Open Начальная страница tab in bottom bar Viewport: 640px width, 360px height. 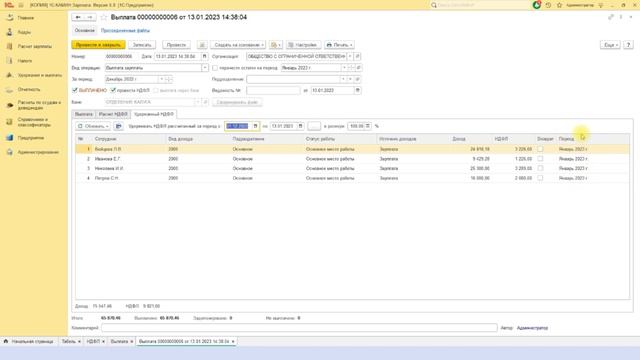(29, 341)
